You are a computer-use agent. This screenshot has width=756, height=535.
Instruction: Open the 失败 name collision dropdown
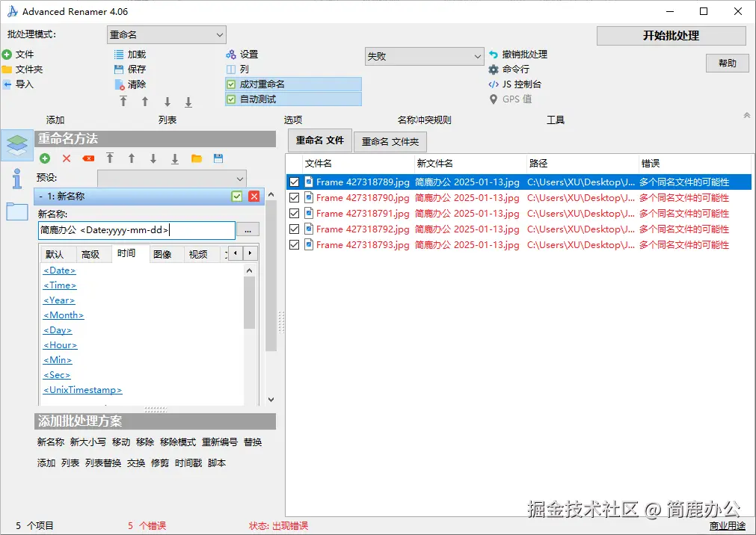(424, 56)
